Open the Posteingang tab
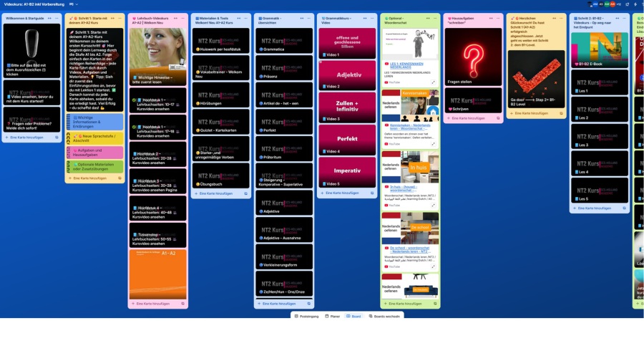Image resolution: width=644 pixels, height=361 pixels. 307,316
